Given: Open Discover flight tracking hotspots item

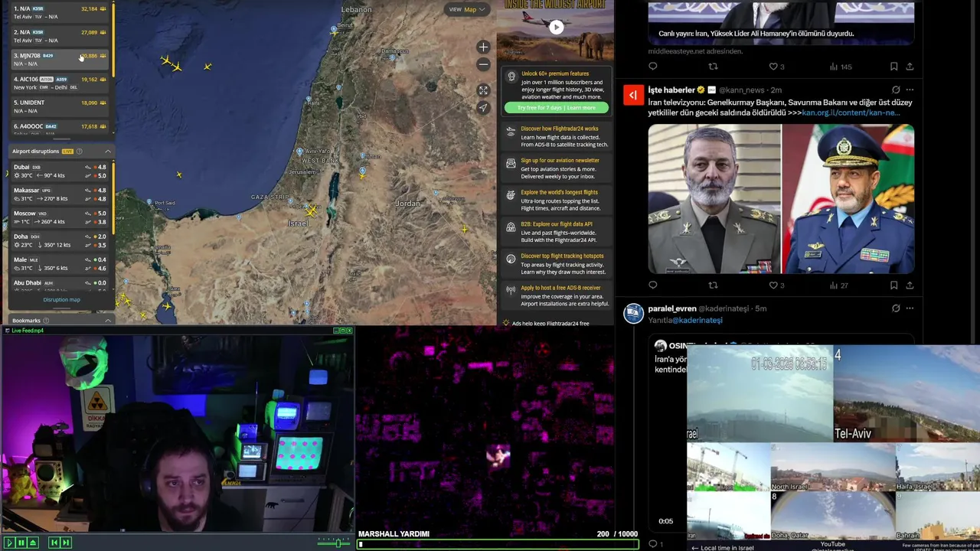Looking at the screenshot, I should (557, 264).
